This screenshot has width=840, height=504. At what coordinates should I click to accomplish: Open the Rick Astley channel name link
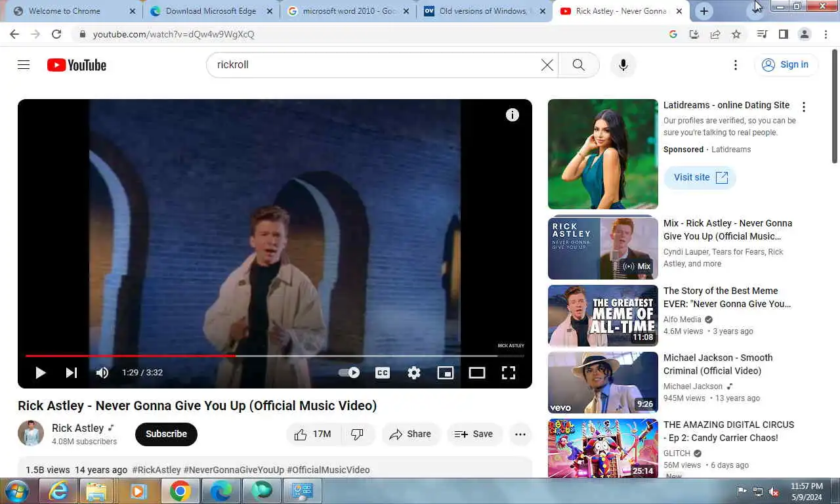(78, 428)
